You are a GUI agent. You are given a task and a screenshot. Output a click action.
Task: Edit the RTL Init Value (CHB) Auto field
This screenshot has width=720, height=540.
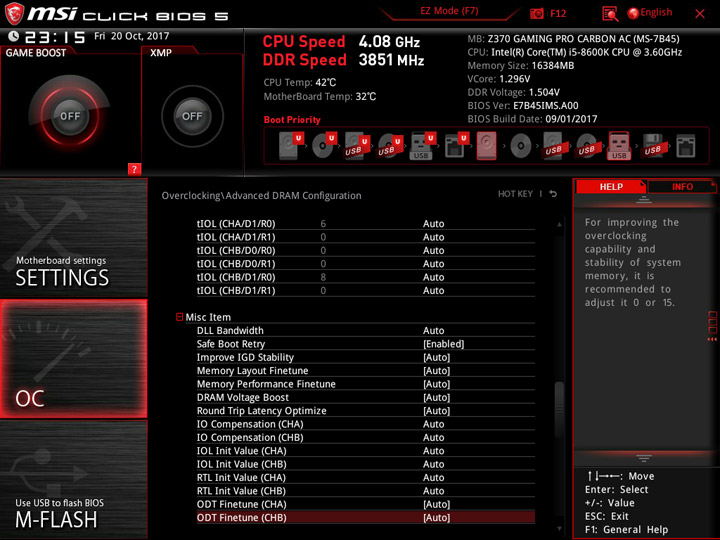pos(433,491)
